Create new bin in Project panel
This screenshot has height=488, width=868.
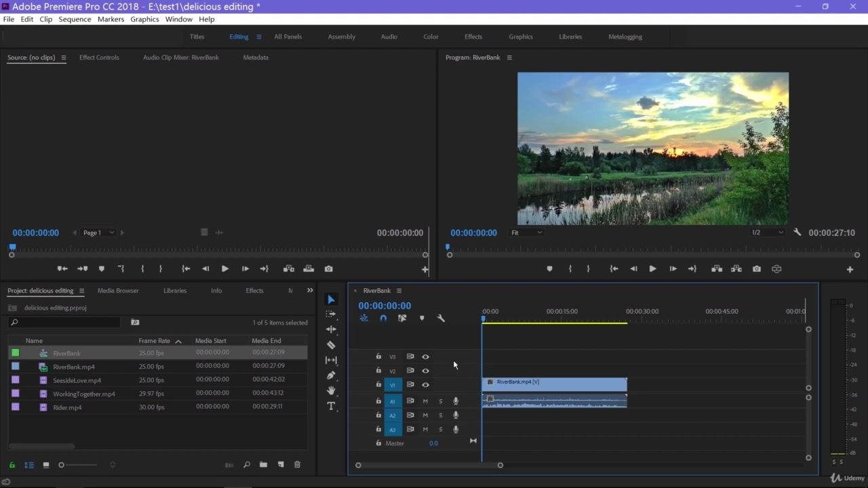[x=263, y=465]
